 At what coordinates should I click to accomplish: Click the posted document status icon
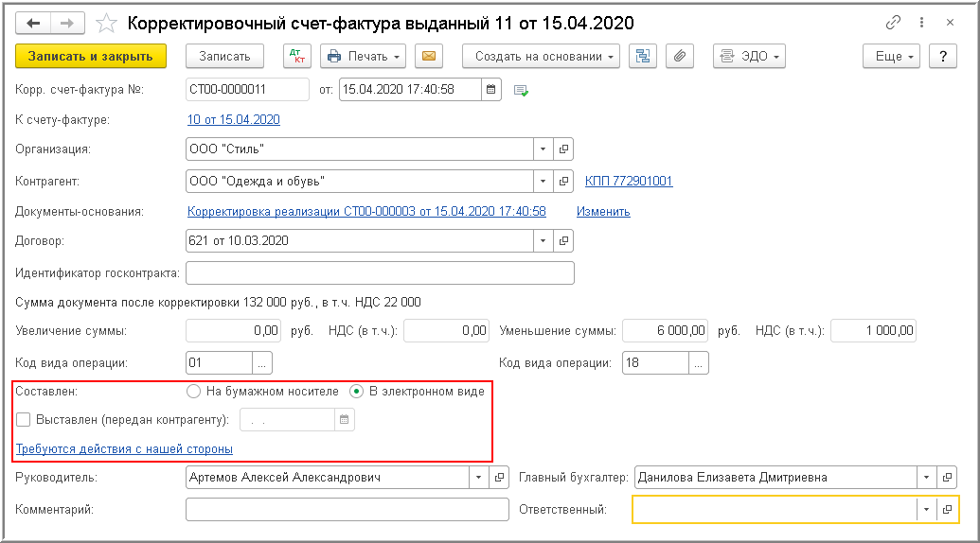pos(521,91)
